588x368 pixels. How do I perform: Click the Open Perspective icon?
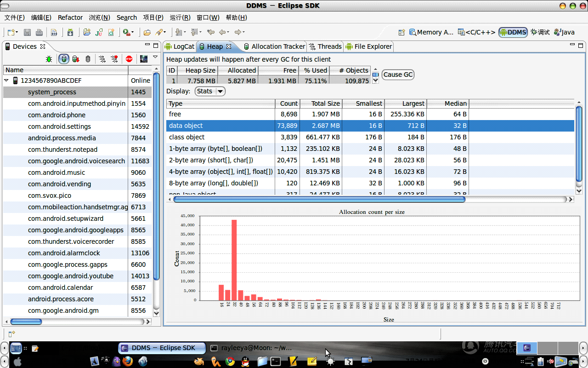click(401, 32)
